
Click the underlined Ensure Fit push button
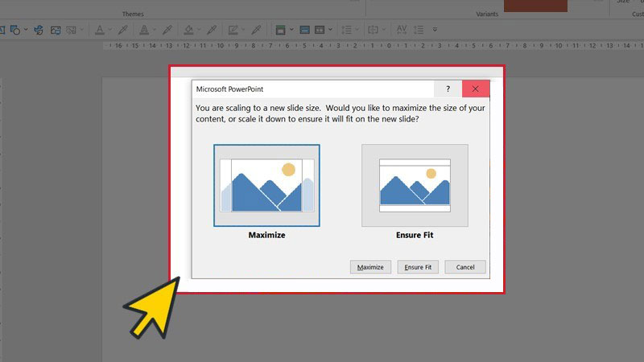point(418,267)
